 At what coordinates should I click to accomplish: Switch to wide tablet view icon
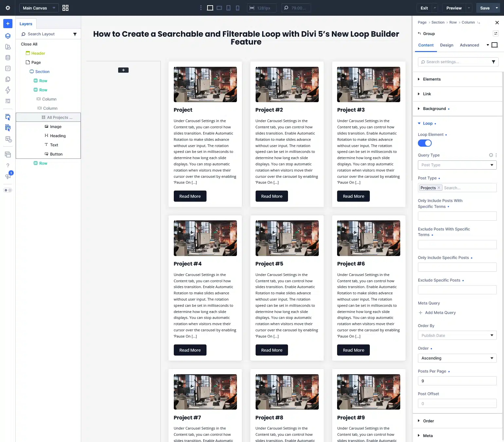[x=219, y=8]
